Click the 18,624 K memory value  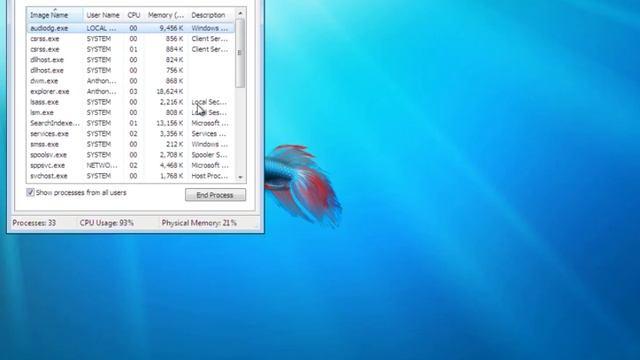tap(170, 92)
